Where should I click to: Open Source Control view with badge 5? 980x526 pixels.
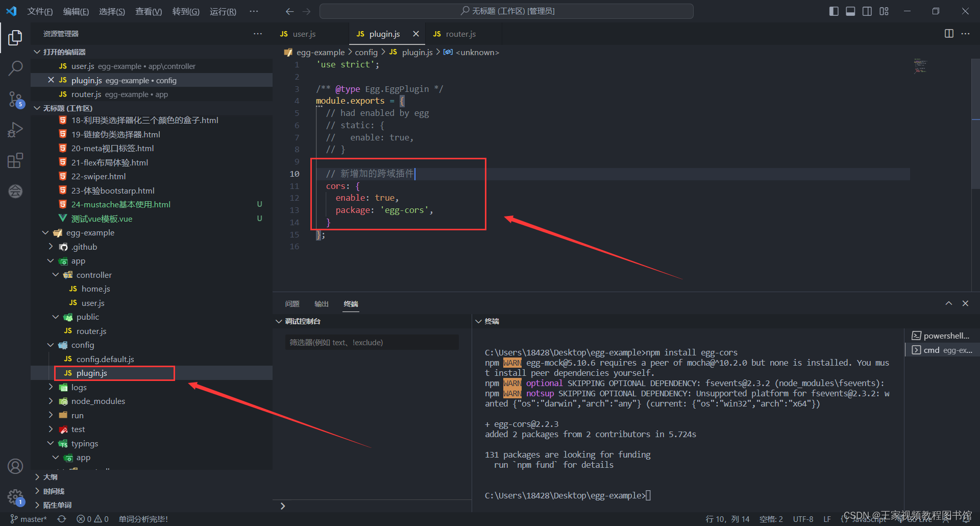(15, 100)
